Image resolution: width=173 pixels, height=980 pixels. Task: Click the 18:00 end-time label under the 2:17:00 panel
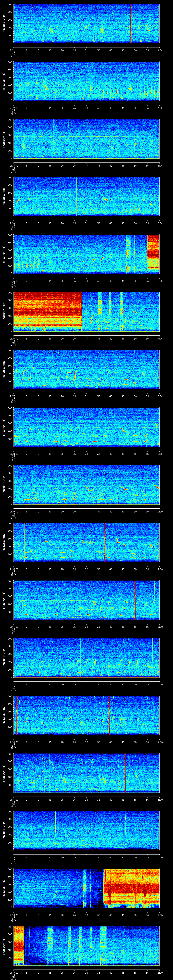click(160, 972)
